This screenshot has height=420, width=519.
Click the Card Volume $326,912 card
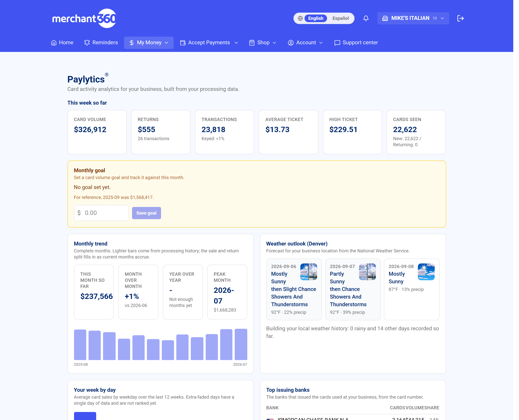coord(97,132)
